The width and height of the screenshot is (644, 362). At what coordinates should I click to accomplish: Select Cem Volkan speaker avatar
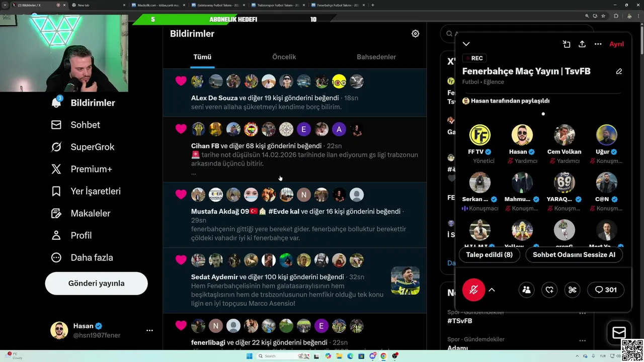click(x=565, y=135)
